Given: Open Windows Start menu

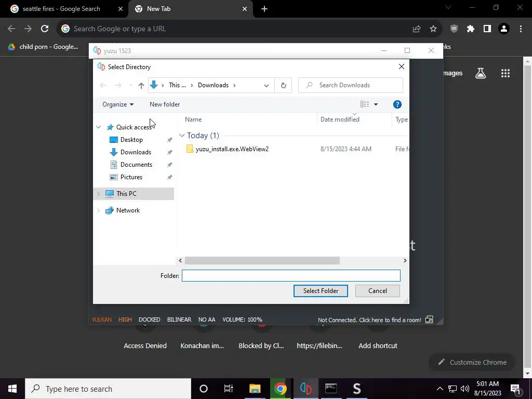Looking at the screenshot, I should (12, 389).
